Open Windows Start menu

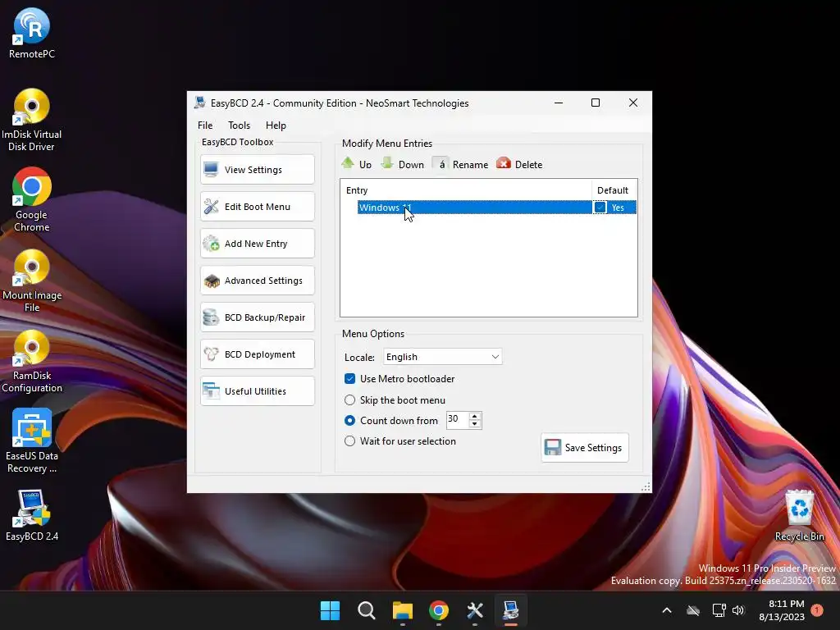point(330,610)
